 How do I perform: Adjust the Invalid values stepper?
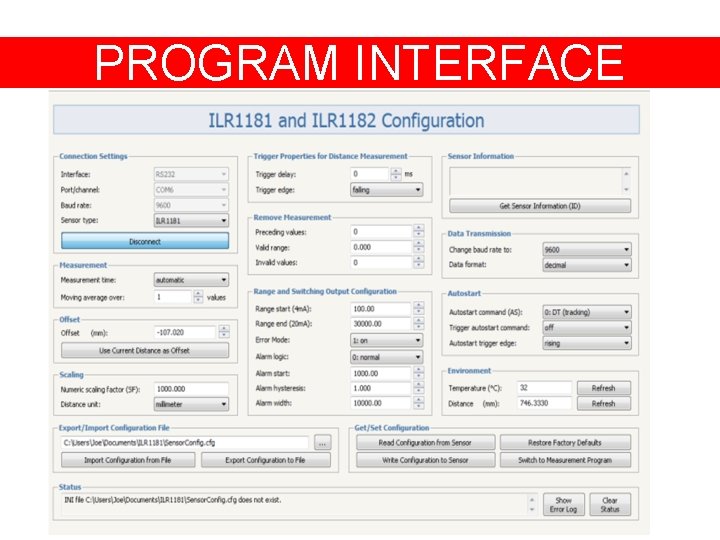[418, 262]
